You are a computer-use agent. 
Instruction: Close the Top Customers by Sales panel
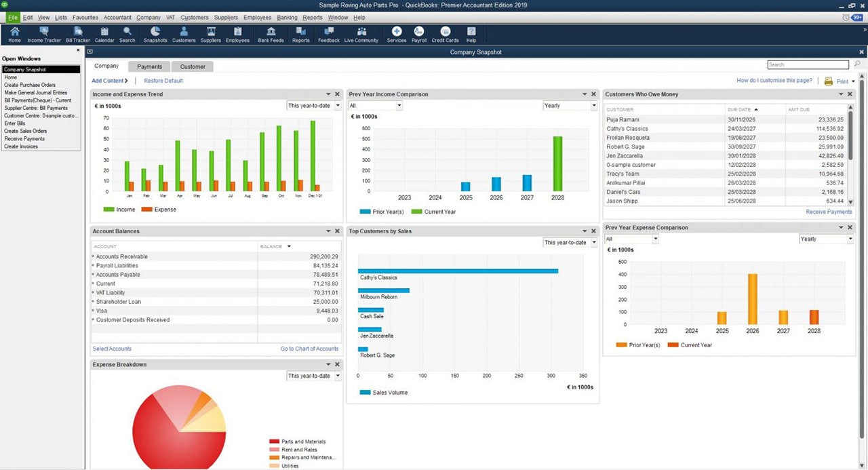coord(593,231)
